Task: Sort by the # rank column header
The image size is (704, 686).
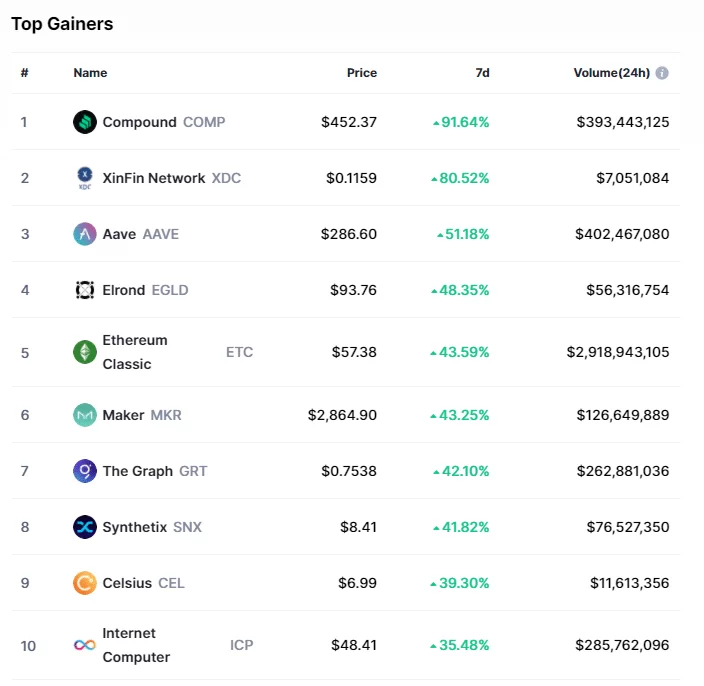Action: 24,73
